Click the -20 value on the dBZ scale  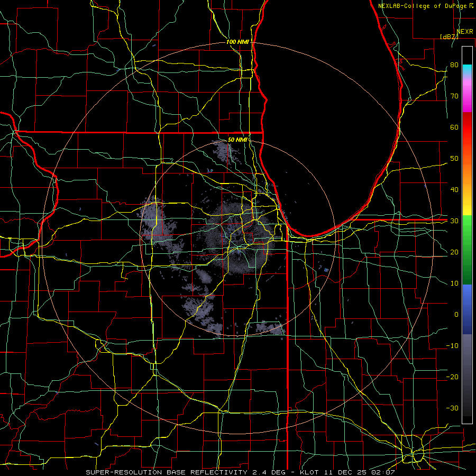tap(452, 377)
